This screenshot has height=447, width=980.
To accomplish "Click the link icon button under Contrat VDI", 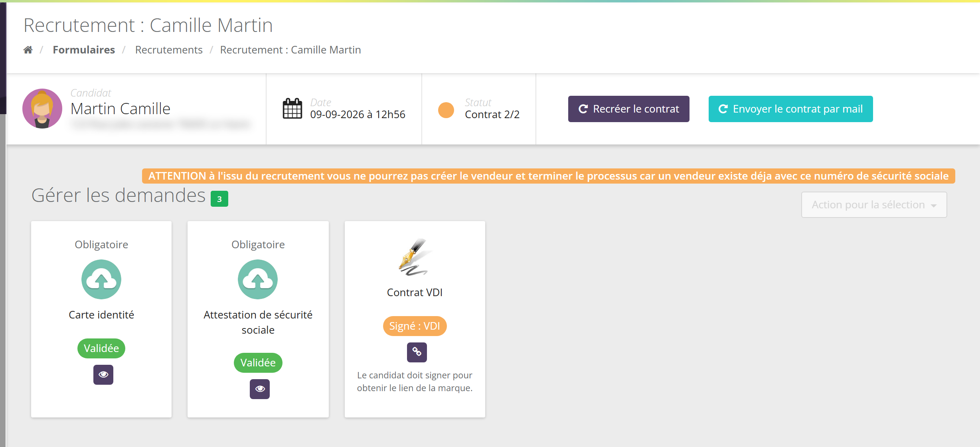I will coord(417,352).
